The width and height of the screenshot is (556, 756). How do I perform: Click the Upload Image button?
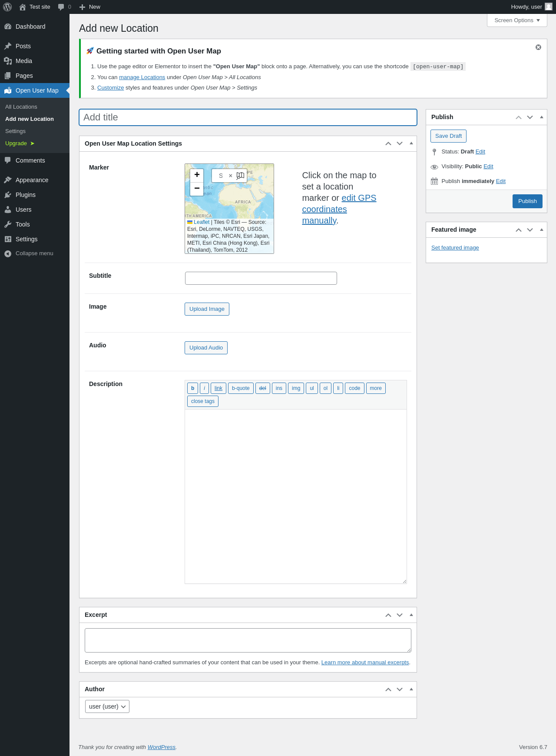point(207,309)
